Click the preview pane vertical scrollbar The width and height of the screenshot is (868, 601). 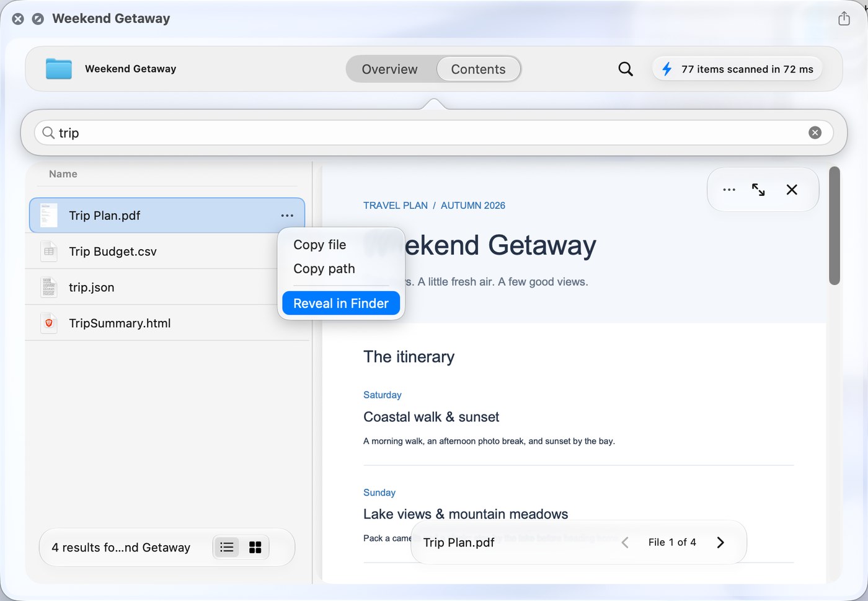point(835,226)
